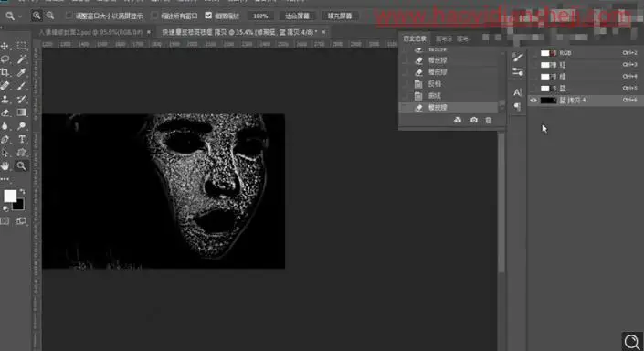
Task: Select the Clone Stamp tool
Action: coord(5,99)
